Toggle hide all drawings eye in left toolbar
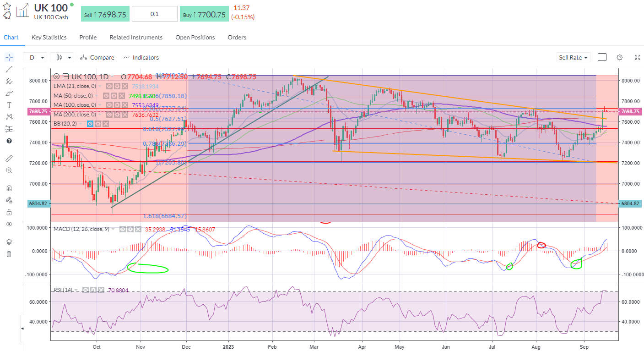 click(9, 224)
